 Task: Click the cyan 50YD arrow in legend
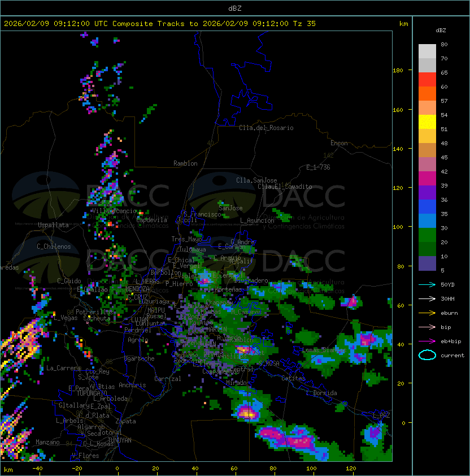point(427,284)
